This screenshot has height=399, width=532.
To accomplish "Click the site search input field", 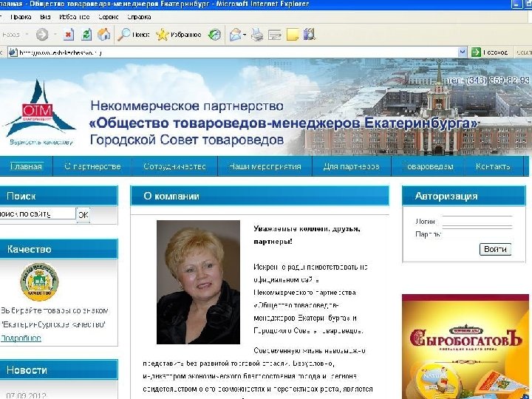I will click(37, 214).
